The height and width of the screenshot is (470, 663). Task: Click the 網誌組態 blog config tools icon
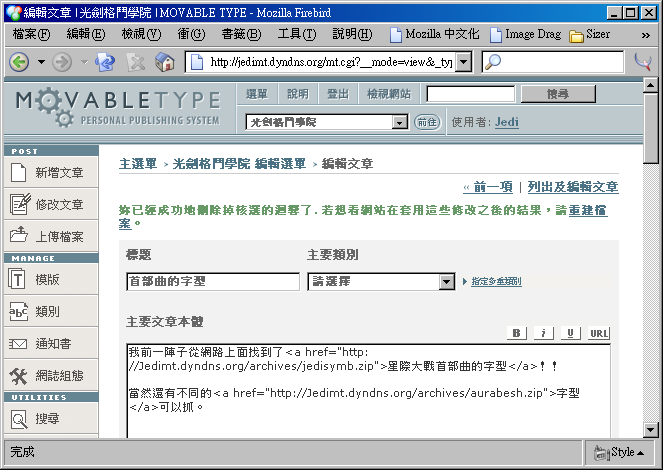coord(19,376)
